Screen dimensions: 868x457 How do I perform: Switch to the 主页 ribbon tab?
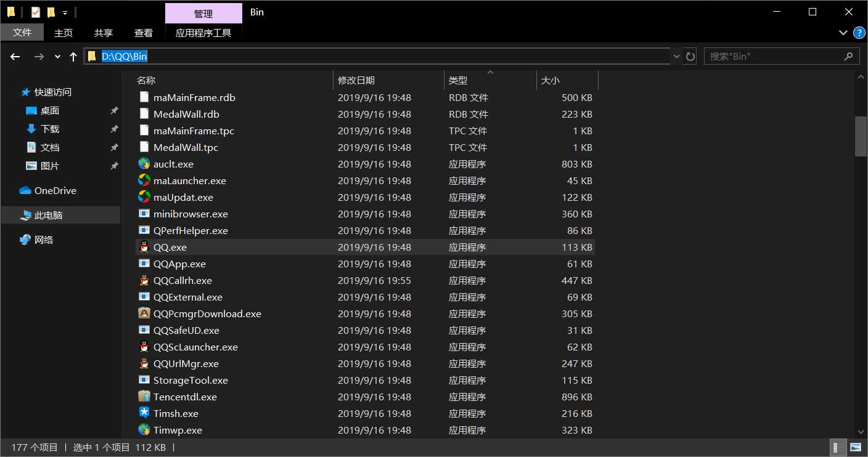point(63,33)
